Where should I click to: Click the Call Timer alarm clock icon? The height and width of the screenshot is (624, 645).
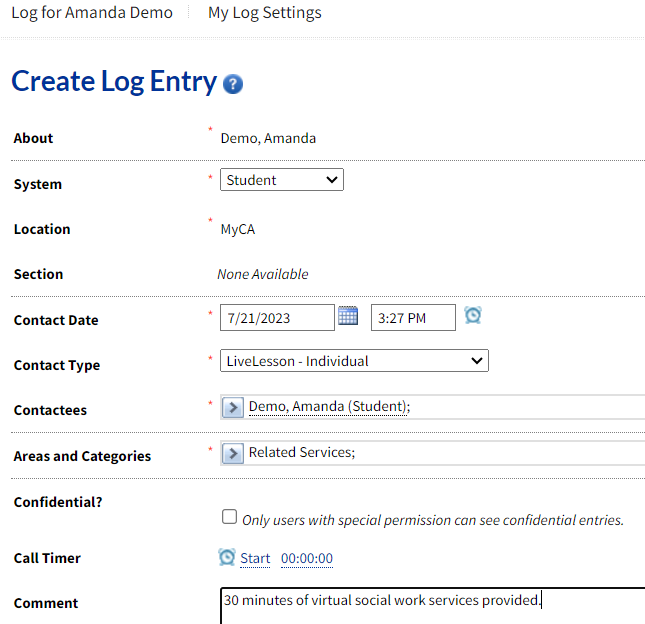pos(227,557)
